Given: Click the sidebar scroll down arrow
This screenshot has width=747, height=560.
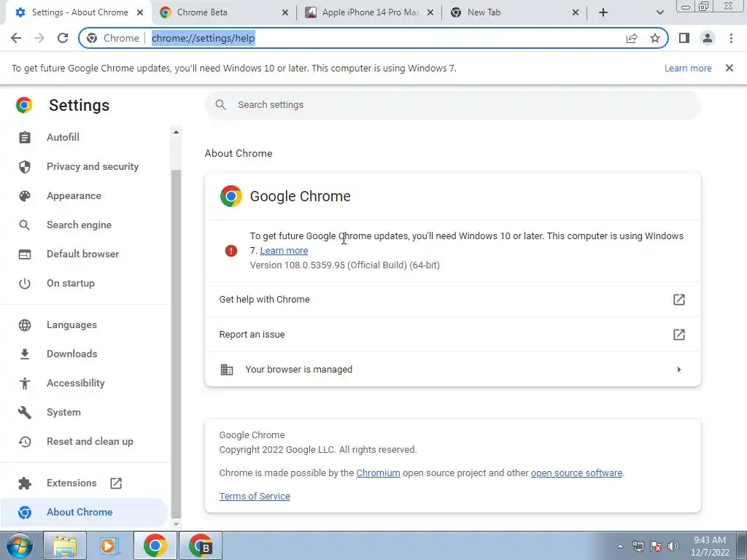Looking at the screenshot, I should coord(177,524).
